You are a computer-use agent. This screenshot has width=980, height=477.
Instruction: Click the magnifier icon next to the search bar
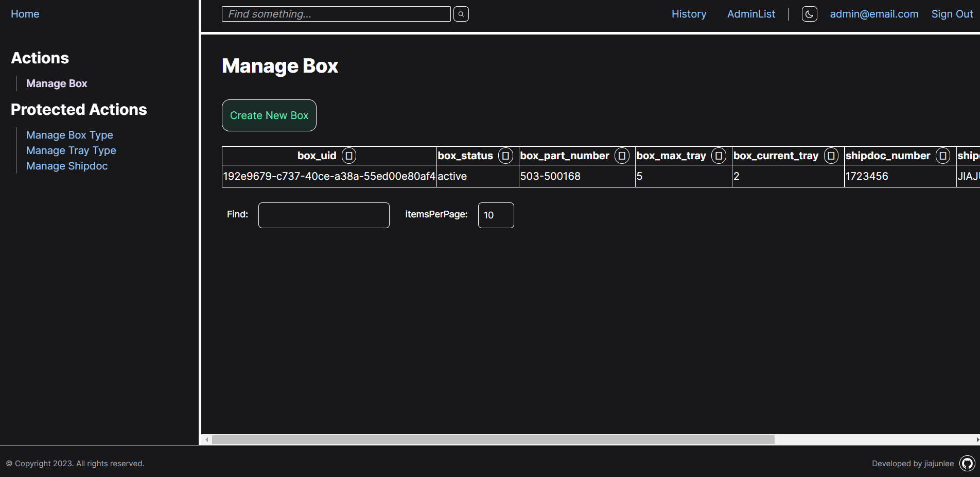(461, 14)
